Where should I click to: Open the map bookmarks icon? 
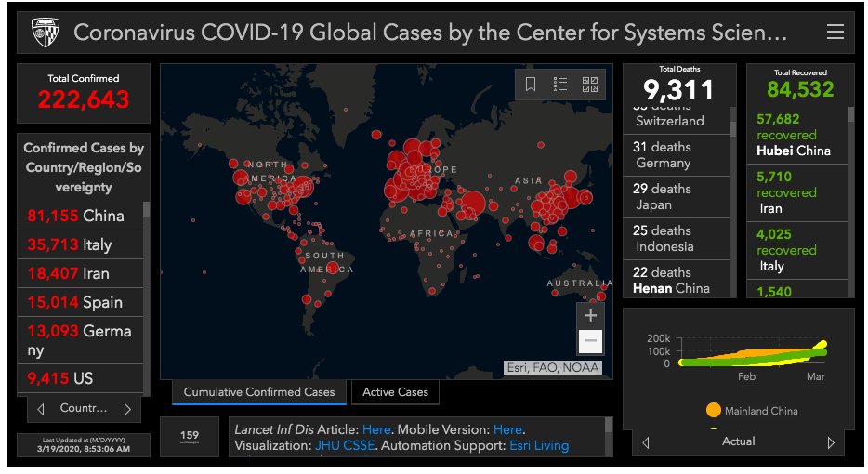pos(531,85)
